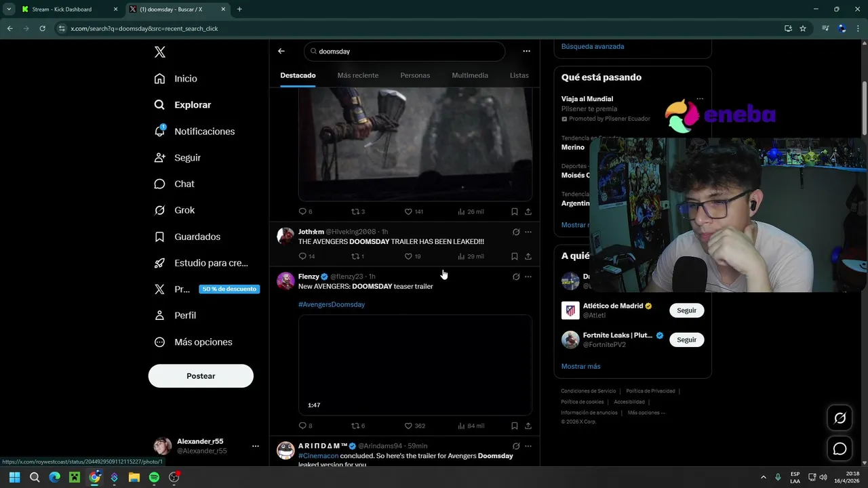Share Flenzy's teaser trailer post
Screen dimensions: 868x488
[528, 426]
